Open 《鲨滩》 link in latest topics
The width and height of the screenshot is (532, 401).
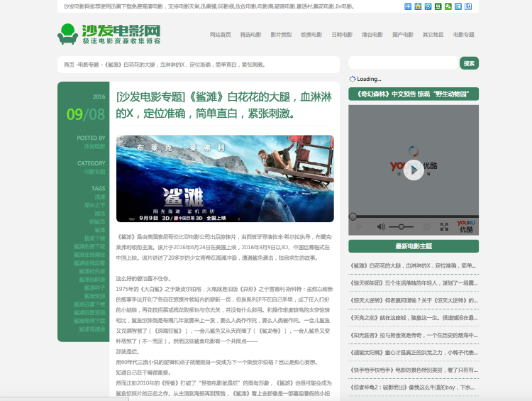pyautogui.click(x=414, y=265)
